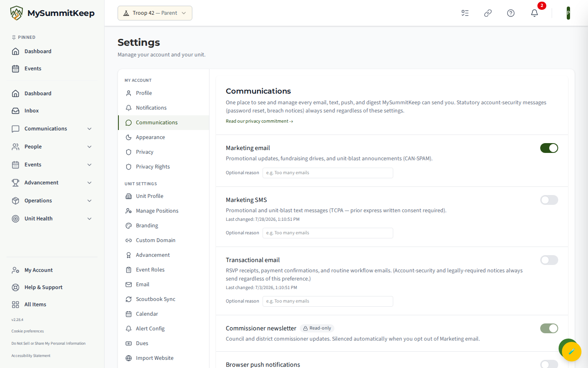Click the MySummitKeep logo icon

tap(16, 13)
